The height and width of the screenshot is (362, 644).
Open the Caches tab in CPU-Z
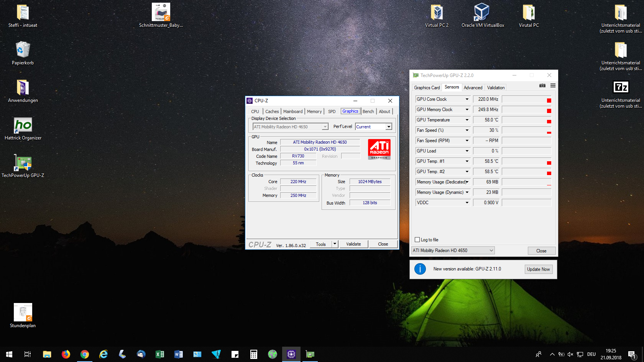click(x=272, y=111)
